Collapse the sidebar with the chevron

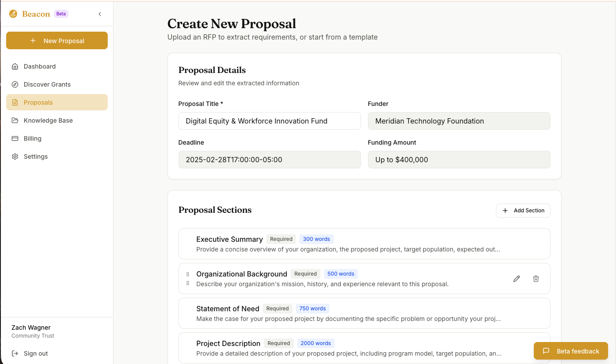click(x=100, y=14)
